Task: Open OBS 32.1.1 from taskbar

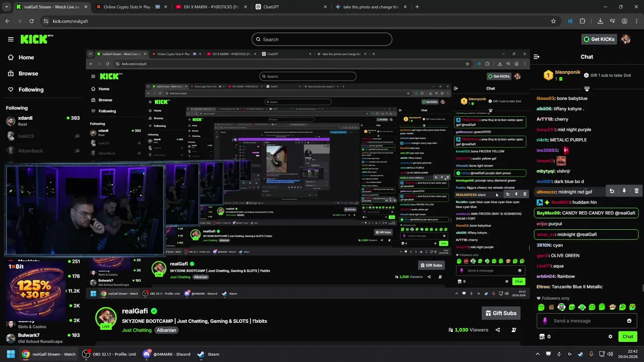Action: [x=109, y=354]
